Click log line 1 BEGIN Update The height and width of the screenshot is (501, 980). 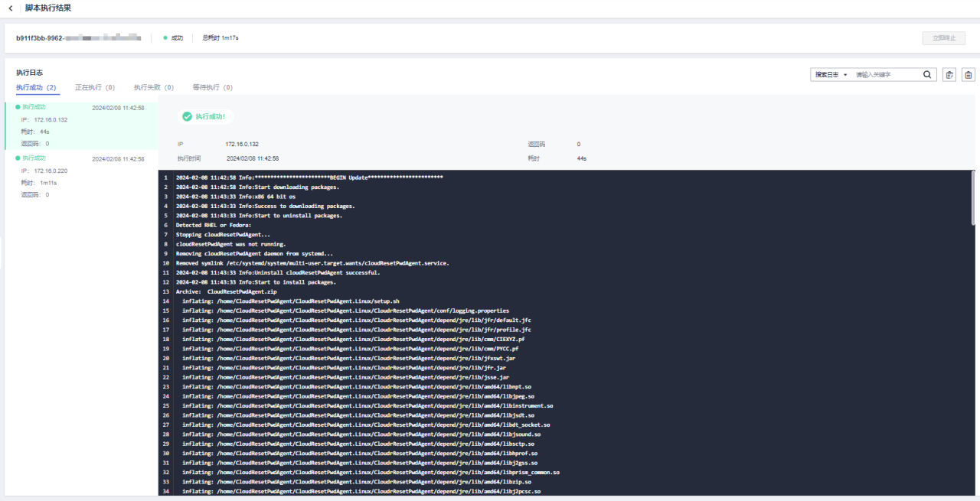pyautogui.click(x=309, y=177)
